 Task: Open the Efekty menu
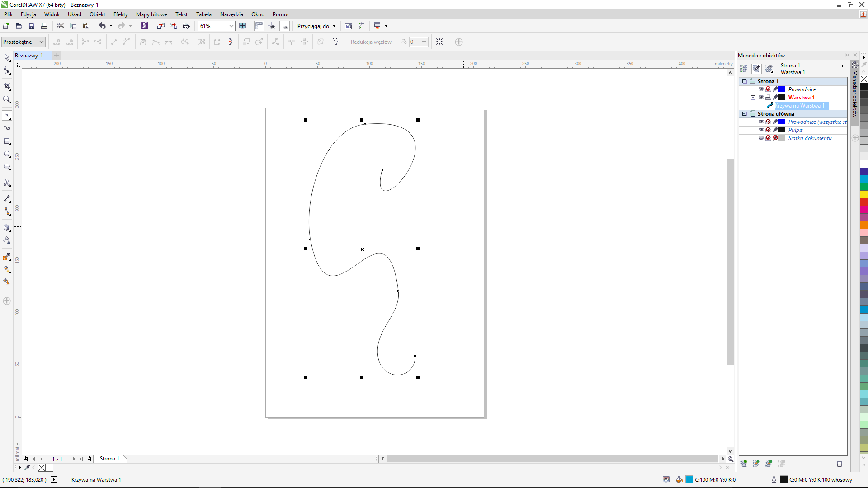tap(120, 14)
